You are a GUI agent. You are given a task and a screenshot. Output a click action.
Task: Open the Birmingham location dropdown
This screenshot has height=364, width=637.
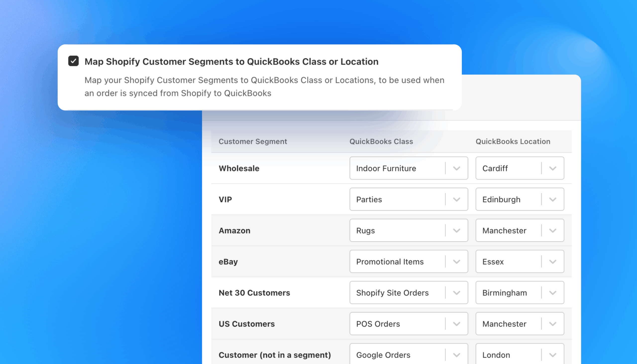pos(553,293)
